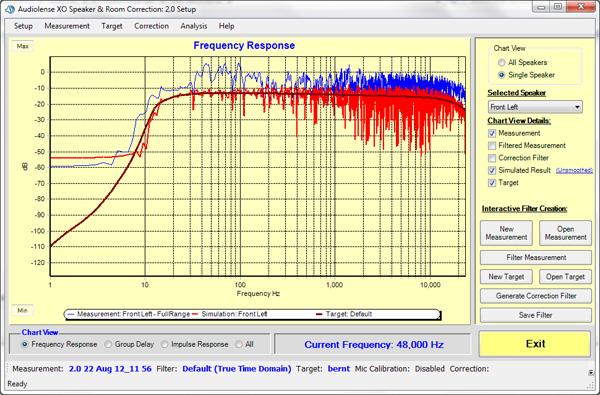Enable the Filtered Measurement checkbox
Image resolution: width=600 pixels, height=395 pixels.
(x=492, y=146)
